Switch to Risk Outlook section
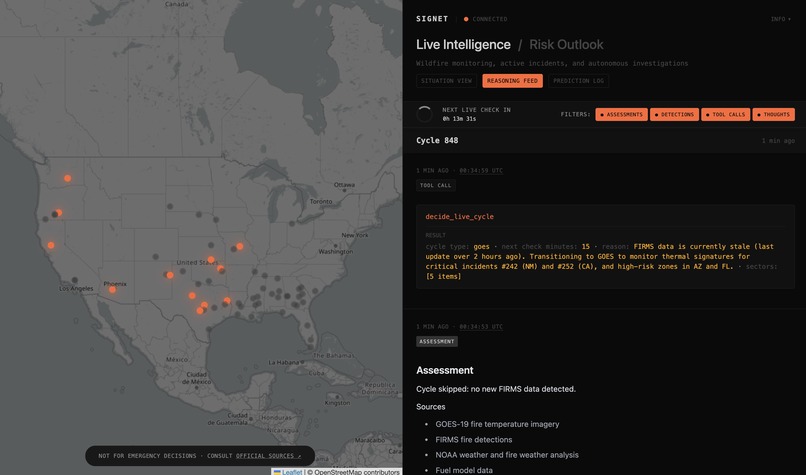The height and width of the screenshot is (475, 806). pyautogui.click(x=566, y=45)
